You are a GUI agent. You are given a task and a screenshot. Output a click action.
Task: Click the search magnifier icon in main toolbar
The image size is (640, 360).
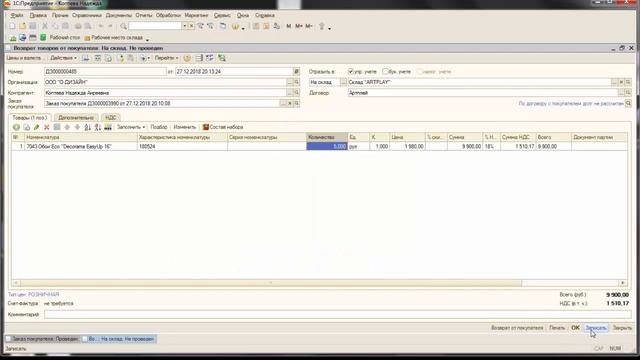pyautogui.click(x=123, y=26)
